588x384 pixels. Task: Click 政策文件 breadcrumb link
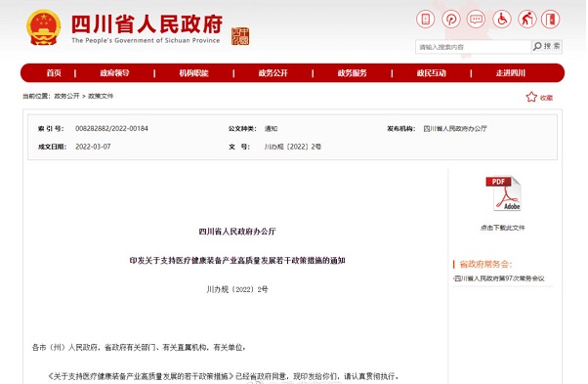(101, 96)
